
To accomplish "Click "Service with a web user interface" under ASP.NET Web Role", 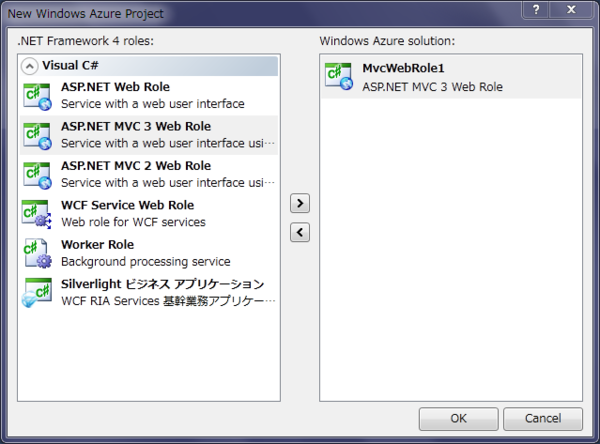I will (x=153, y=104).
